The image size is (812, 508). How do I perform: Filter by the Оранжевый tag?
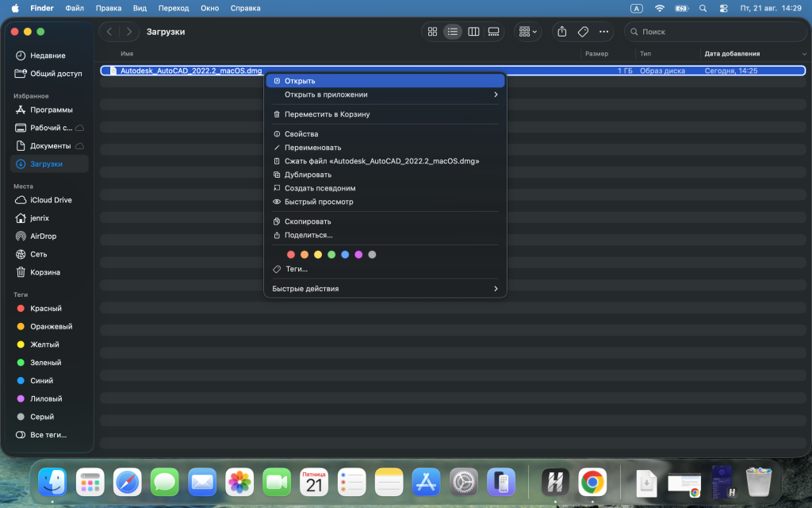49,326
